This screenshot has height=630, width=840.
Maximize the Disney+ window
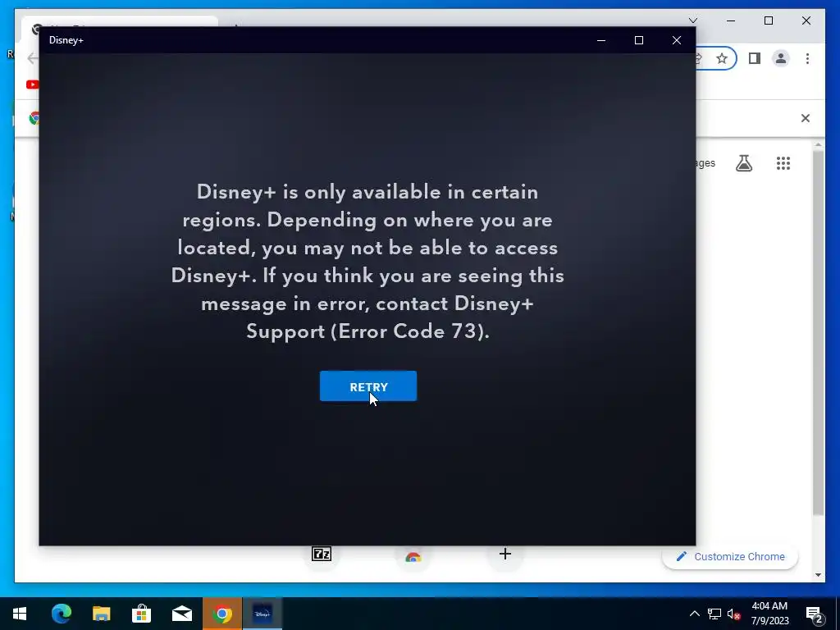[638, 40]
